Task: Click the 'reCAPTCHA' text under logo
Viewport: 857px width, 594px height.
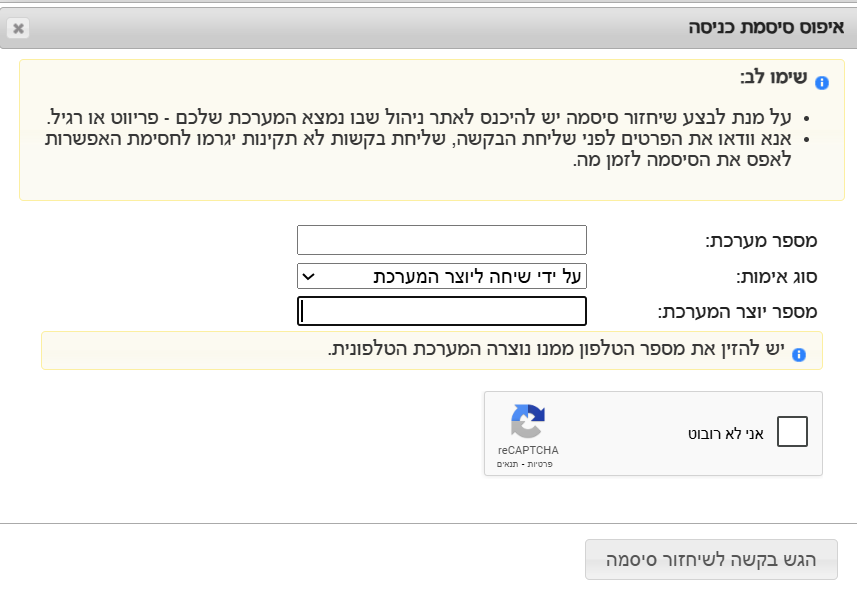Action: pyautogui.click(x=528, y=451)
